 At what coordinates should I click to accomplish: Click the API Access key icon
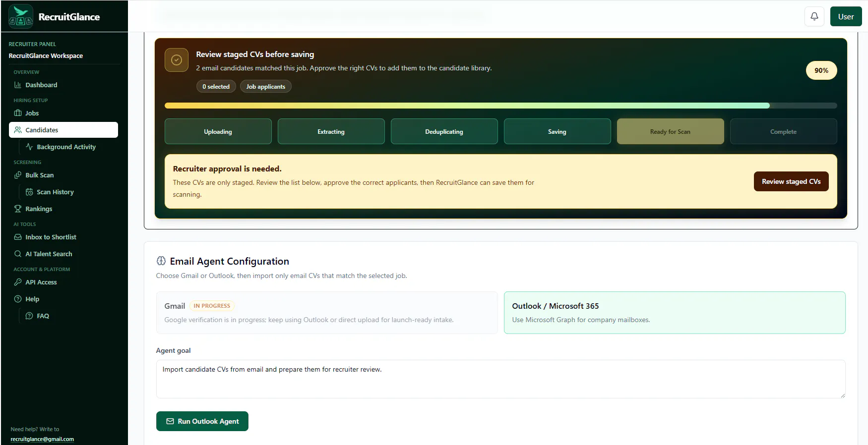(18, 282)
